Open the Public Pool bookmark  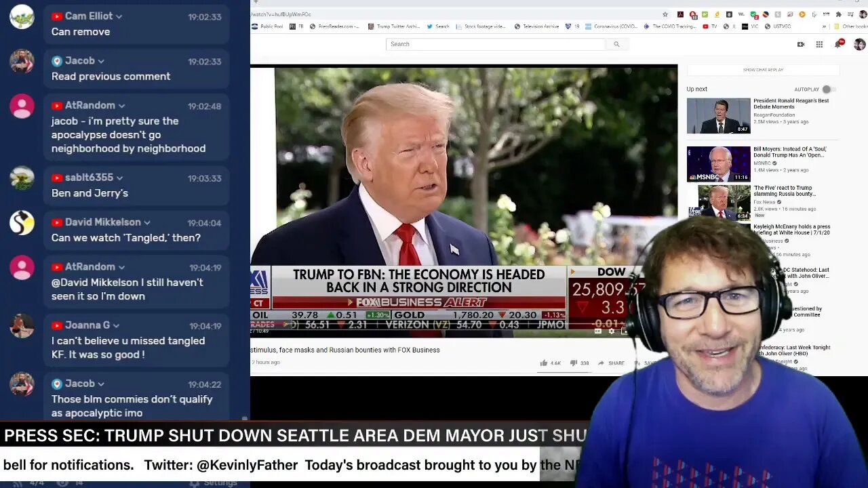(267, 26)
